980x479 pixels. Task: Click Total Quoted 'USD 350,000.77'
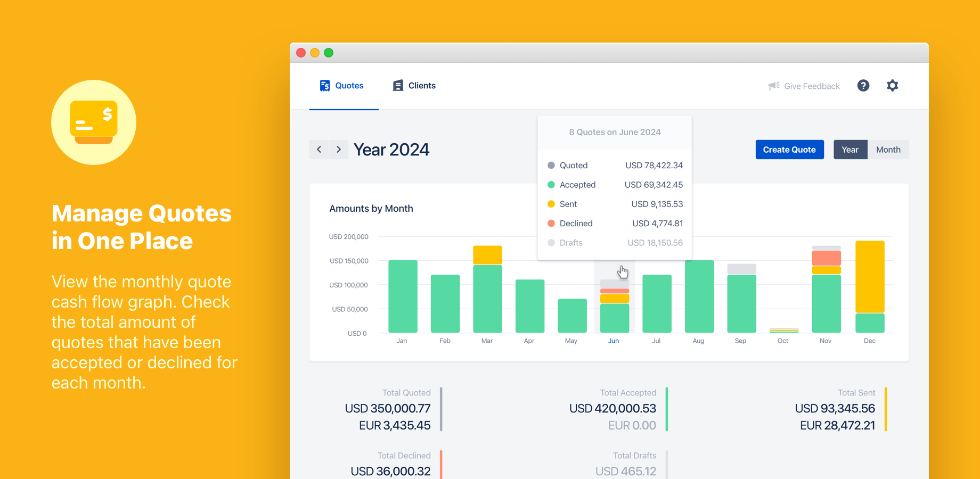click(388, 408)
